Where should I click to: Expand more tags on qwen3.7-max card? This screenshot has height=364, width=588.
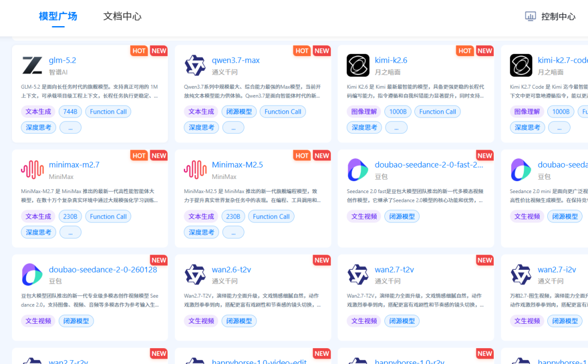click(233, 127)
